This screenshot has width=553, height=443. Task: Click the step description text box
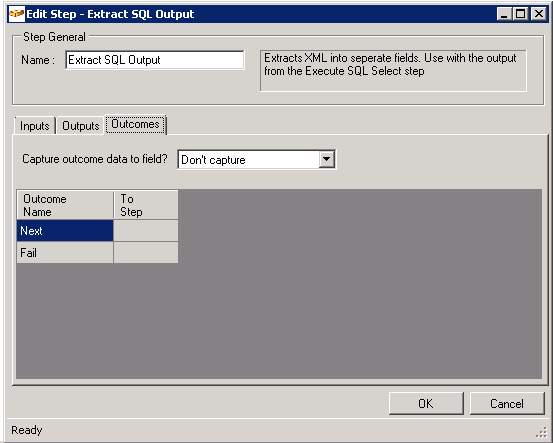(x=393, y=71)
